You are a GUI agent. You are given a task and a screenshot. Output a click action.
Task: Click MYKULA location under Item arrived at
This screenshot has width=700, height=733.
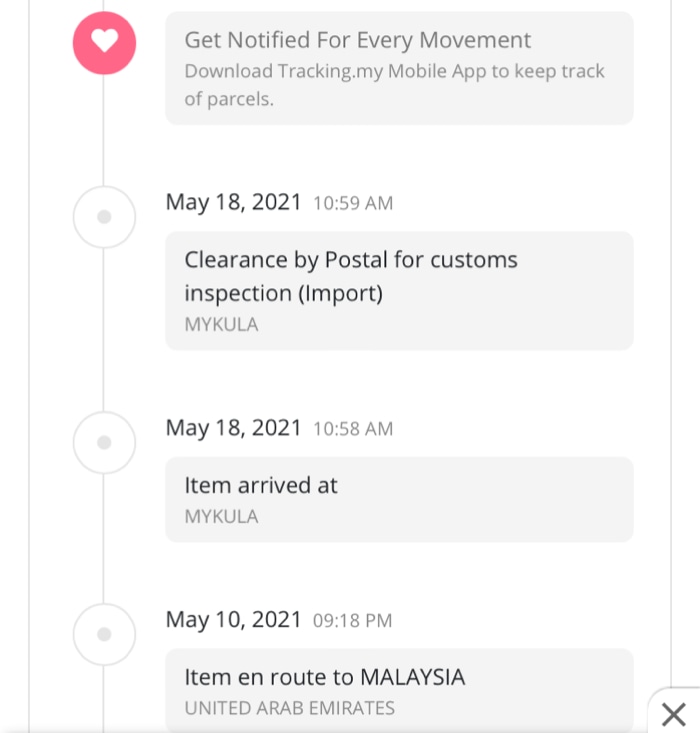coord(221,517)
